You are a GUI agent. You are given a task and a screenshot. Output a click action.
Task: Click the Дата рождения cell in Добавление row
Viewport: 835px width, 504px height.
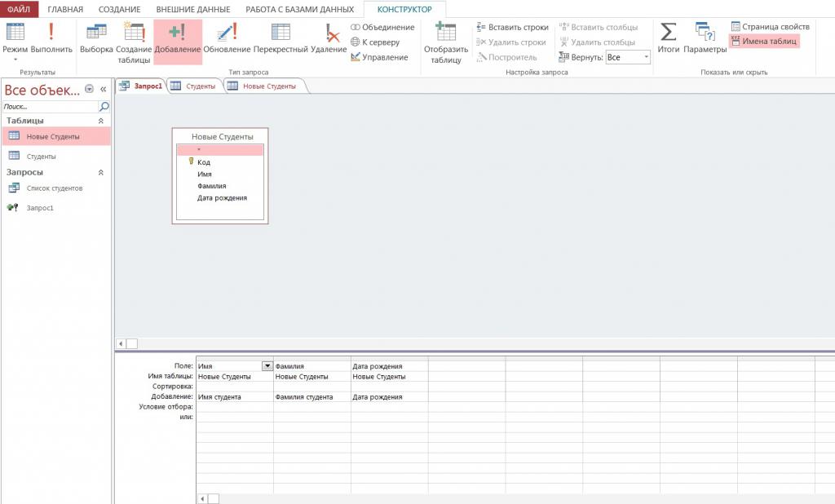[x=389, y=397]
